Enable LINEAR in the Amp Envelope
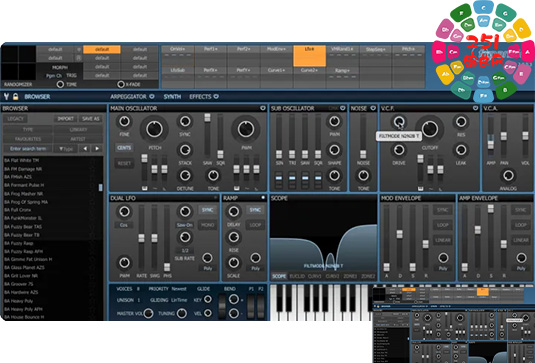This screenshot has width=535, height=363. 520,240
